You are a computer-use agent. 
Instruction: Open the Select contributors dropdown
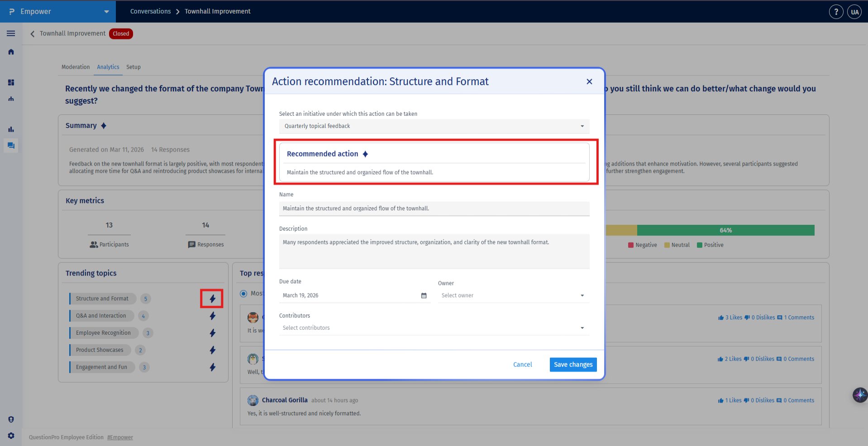(x=434, y=328)
